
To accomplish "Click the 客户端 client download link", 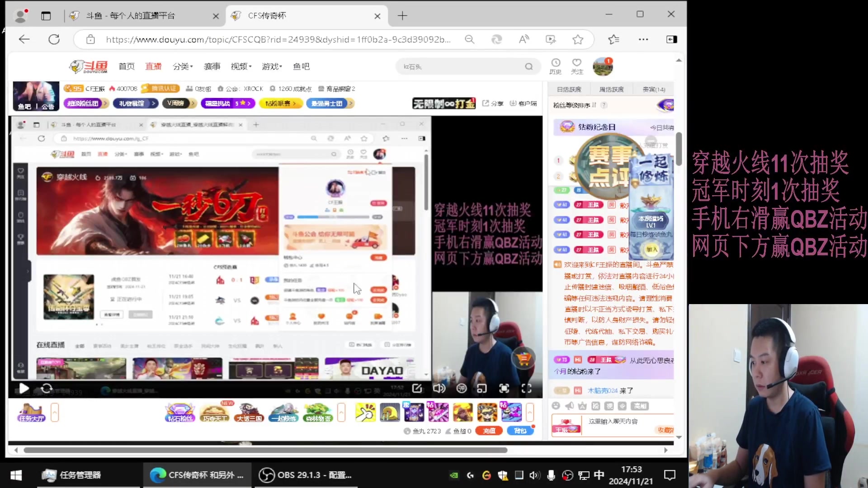I will pos(523,103).
